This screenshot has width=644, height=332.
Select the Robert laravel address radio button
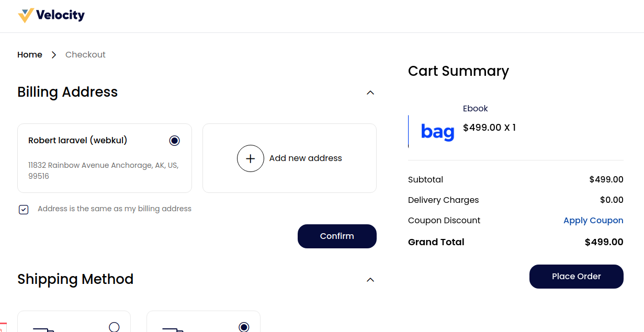[174, 140]
